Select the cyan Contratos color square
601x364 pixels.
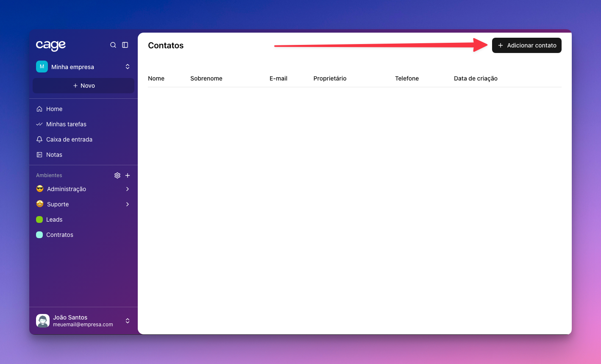[x=39, y=235]
